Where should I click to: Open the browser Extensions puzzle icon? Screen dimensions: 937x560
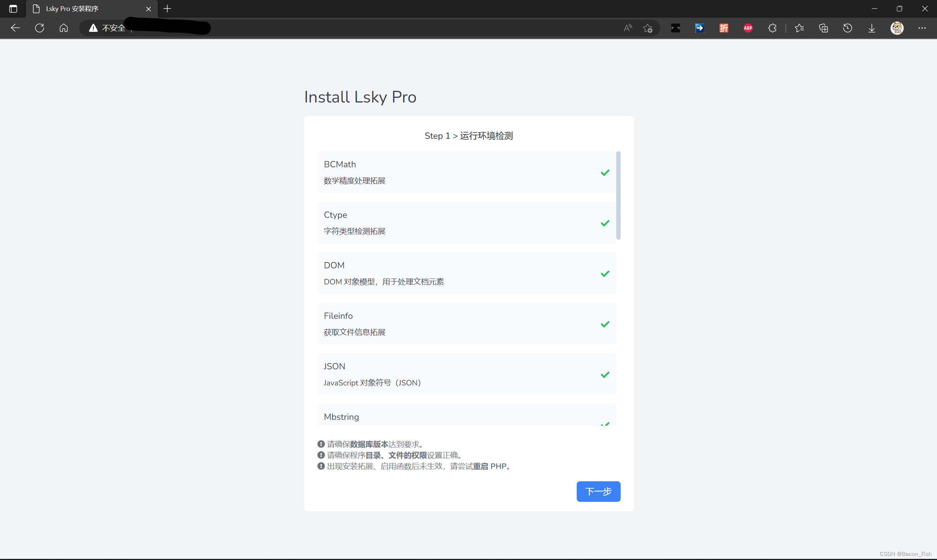[x=772, y=28]
